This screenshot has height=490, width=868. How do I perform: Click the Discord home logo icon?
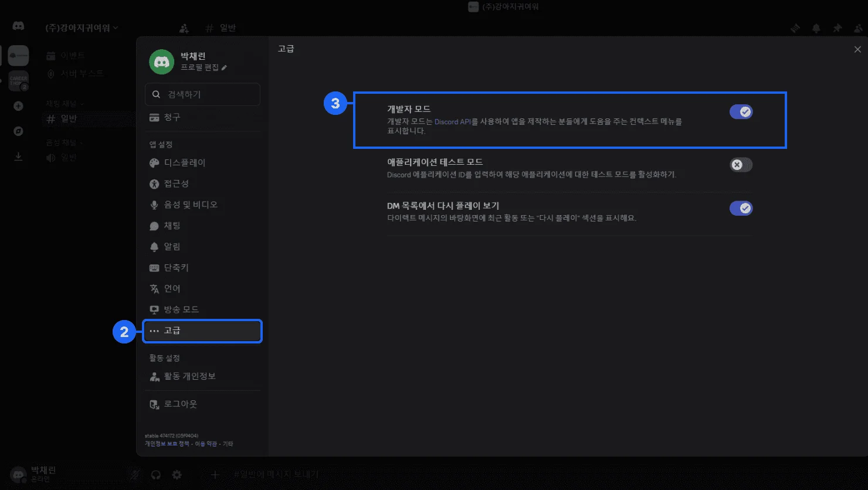18,26
